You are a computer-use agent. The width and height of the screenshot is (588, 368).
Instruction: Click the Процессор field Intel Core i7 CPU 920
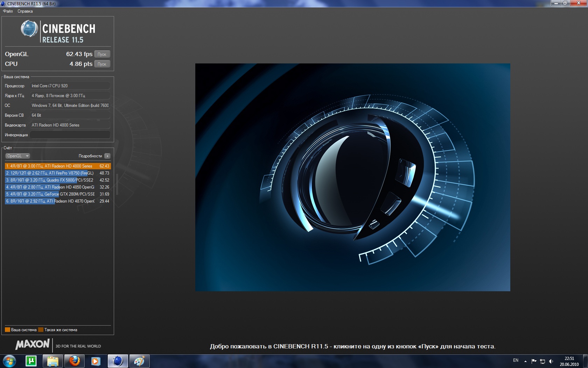pyautogui.click(x=70, y=86)
